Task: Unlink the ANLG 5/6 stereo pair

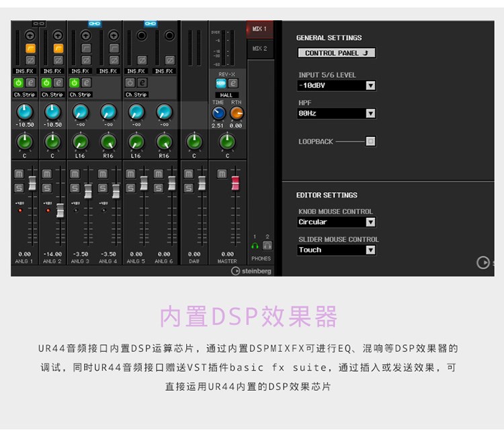Action: click(x=151, y=23)
